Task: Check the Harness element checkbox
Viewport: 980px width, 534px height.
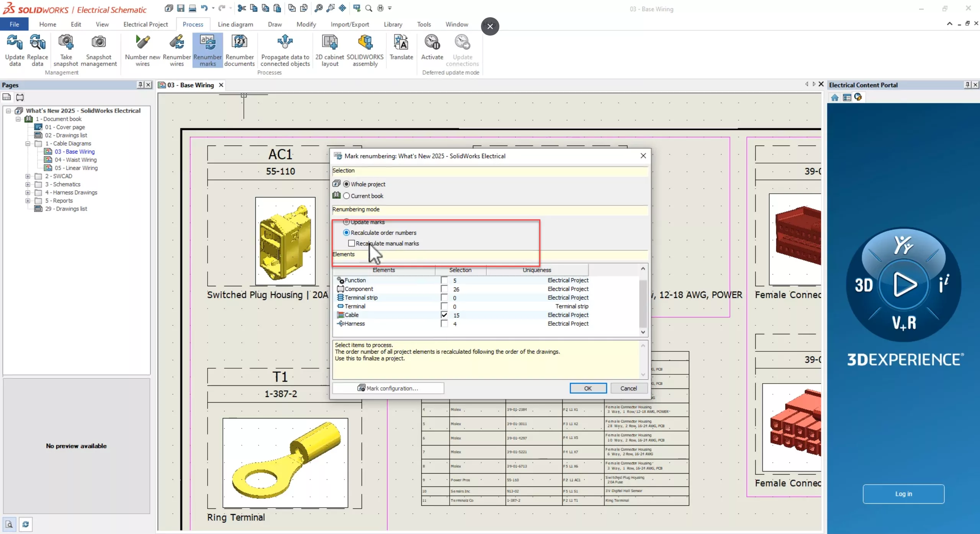Action: click(x=444, y=324)
